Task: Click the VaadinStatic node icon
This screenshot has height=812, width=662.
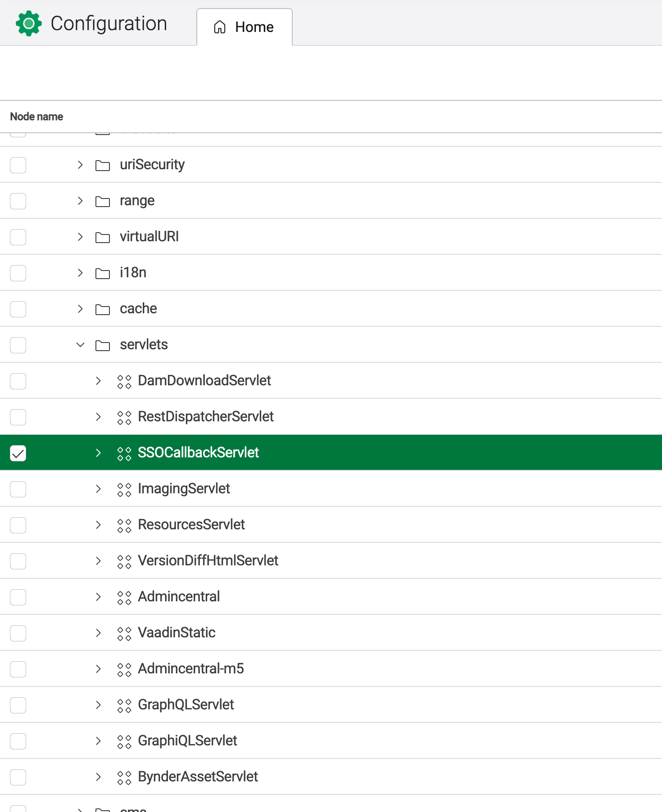Action: coord(124,633)
